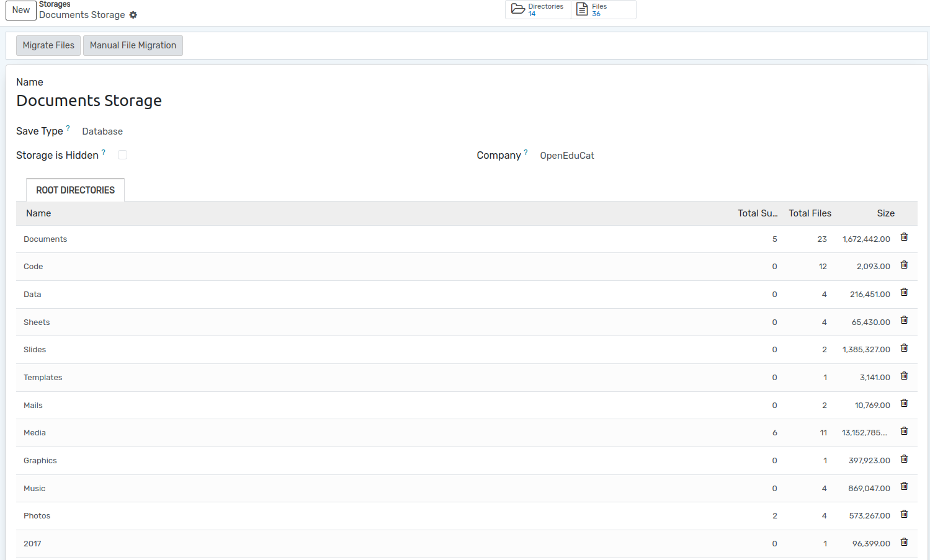Image resolution: width=930 pixels, height=560 pixels.
Task: Open the storage settings gear icon
Action: (x=133, y=15)
